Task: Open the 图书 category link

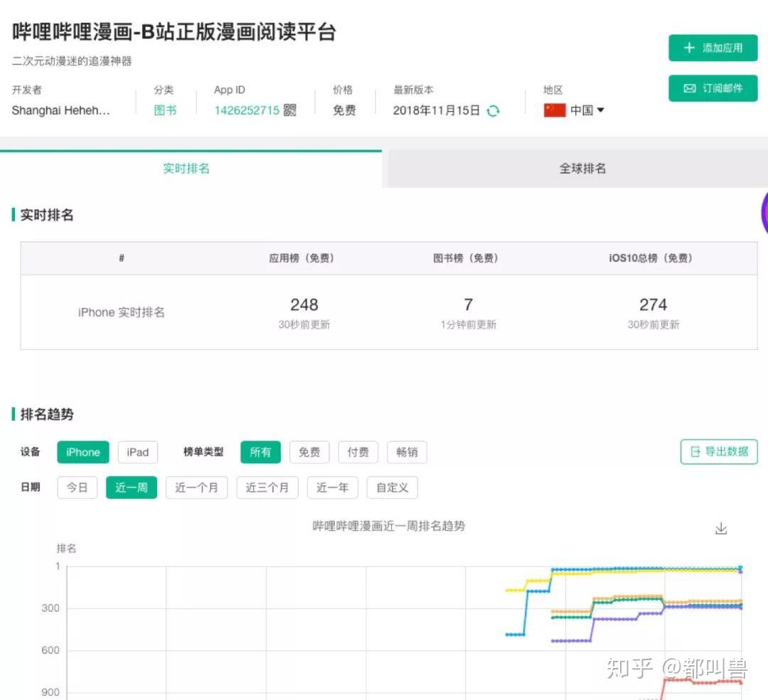Action: tap(165, 110)
